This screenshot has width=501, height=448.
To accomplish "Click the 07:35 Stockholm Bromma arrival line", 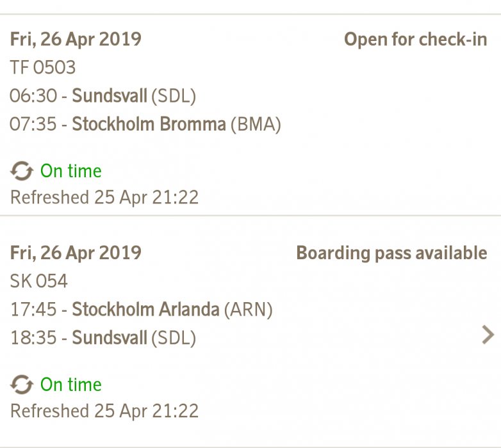I will [145, 124].
